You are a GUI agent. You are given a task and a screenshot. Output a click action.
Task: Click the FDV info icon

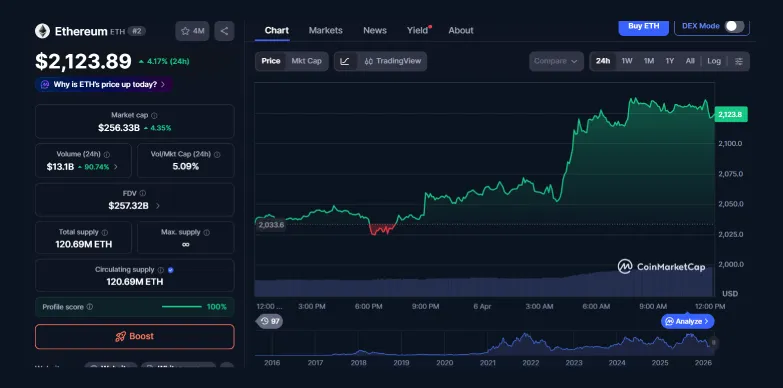143,193
